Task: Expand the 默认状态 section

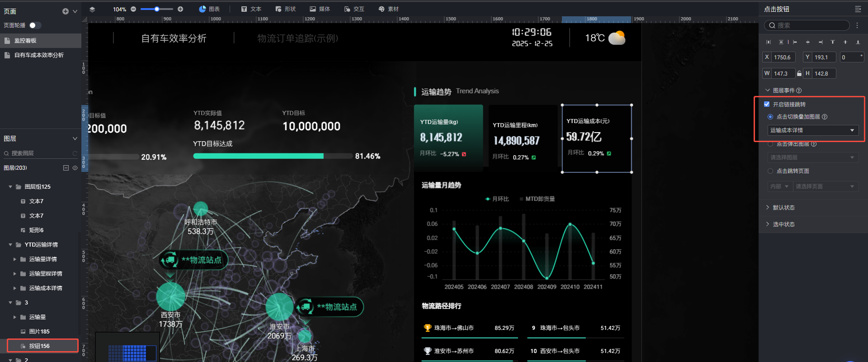Action: click(x=768, y=207)
